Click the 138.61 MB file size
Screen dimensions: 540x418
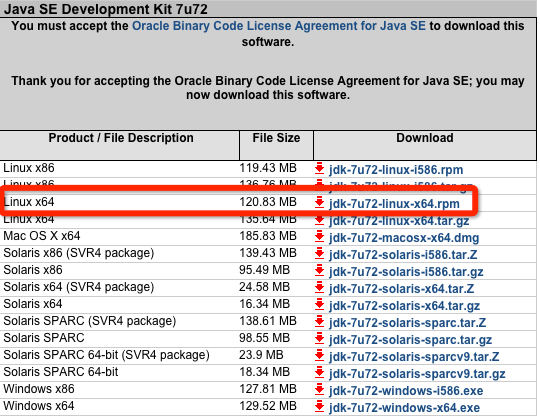[268, 321]
